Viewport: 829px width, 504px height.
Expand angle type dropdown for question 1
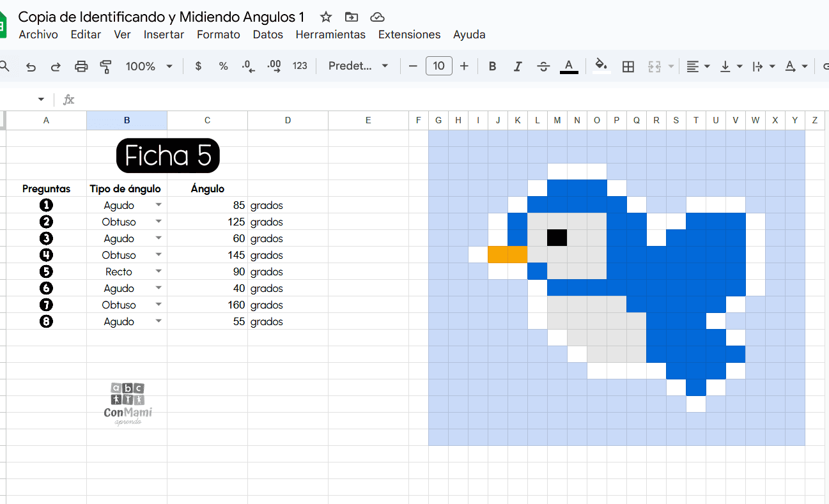tap(159, 205)
